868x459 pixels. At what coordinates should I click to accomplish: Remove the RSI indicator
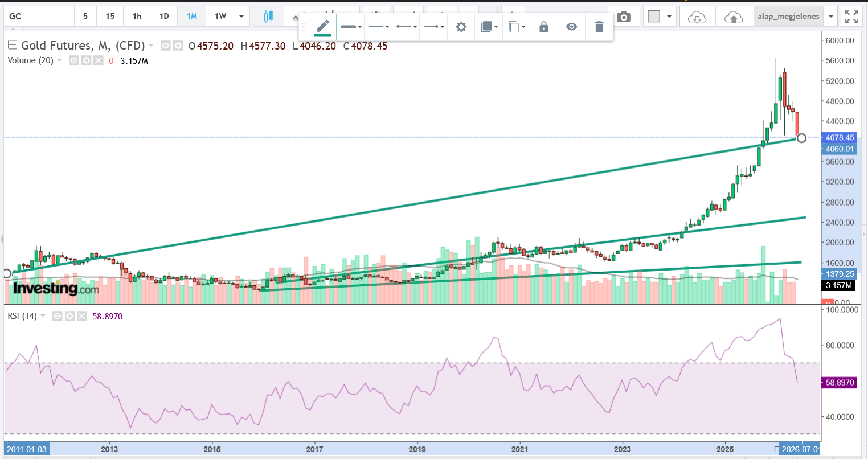pos(82,316)
